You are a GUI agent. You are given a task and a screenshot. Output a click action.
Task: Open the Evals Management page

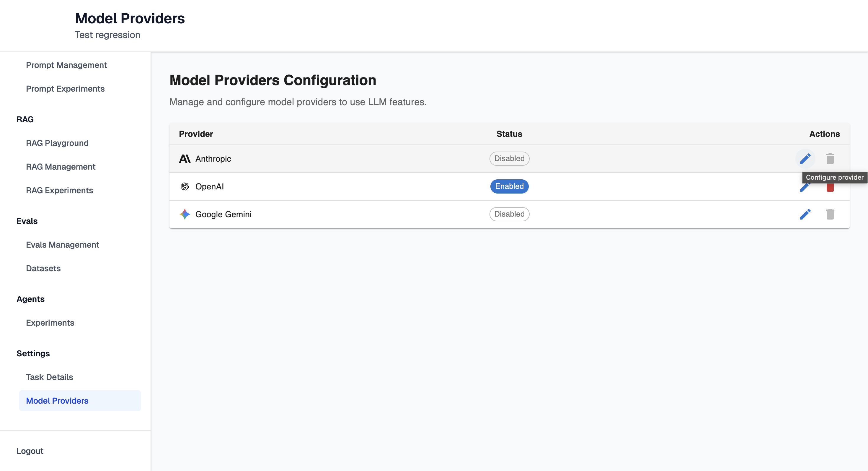click(63, 245)
